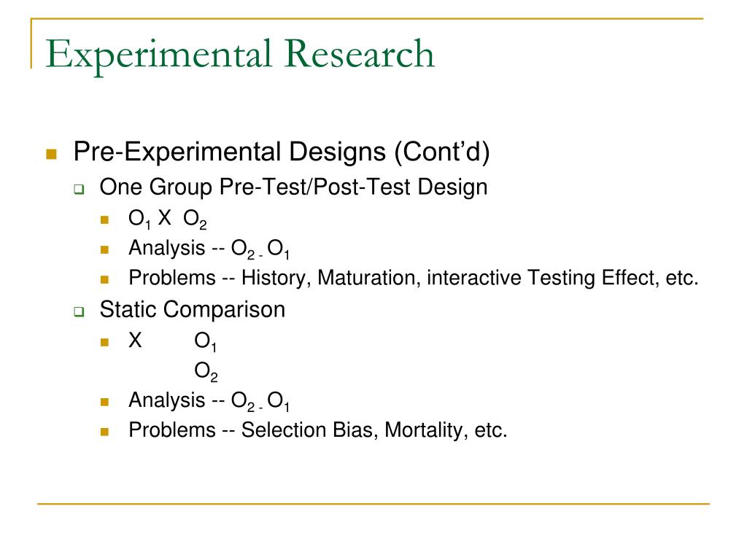747x560 pixels.
Task: Click the Experimental Research slide title
Action: [239, 55]
